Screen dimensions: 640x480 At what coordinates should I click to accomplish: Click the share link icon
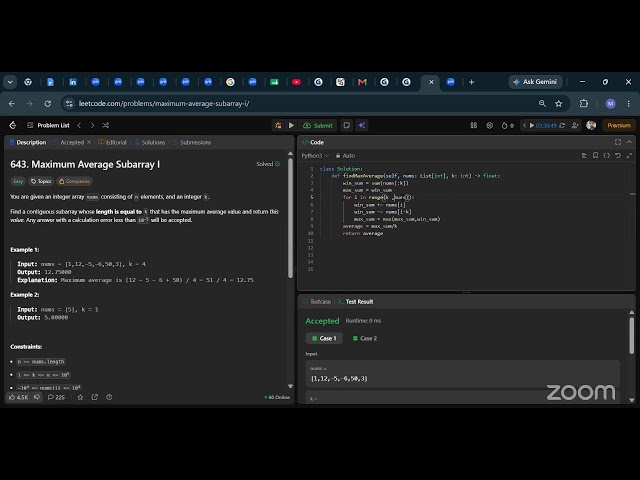[x=95, y=397]
